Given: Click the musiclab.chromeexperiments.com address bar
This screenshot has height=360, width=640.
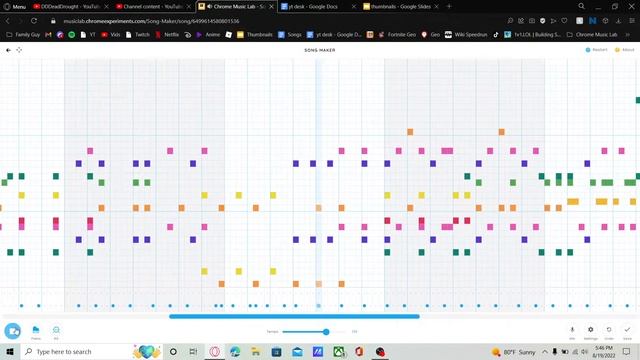Looking at the screenshot, I should (151, 21).
